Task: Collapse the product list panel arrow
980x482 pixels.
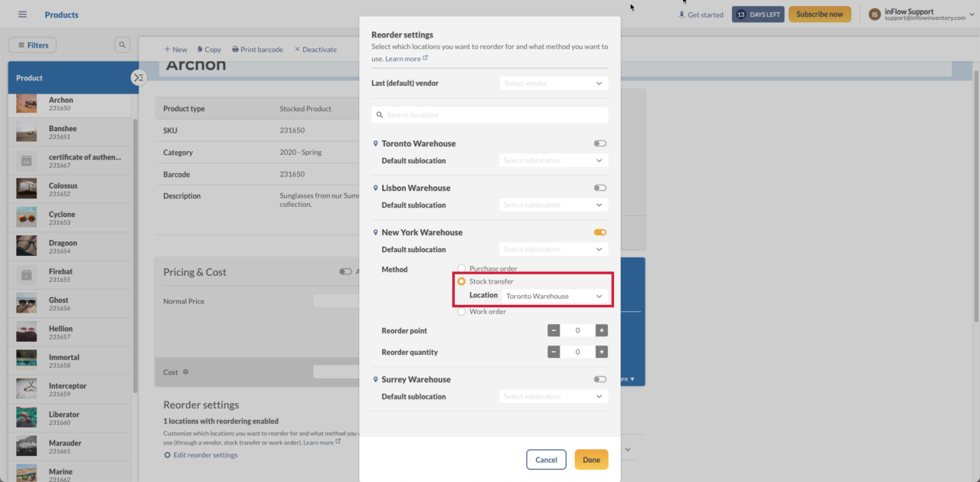Action: pyautogui.click(x=138, y=77)
